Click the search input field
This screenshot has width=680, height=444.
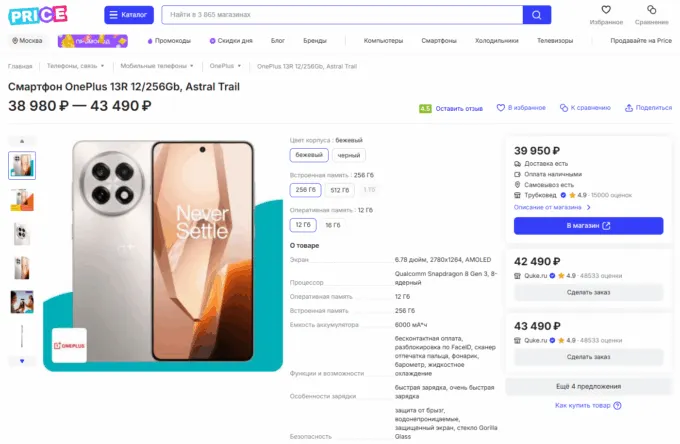click(340, 15)
